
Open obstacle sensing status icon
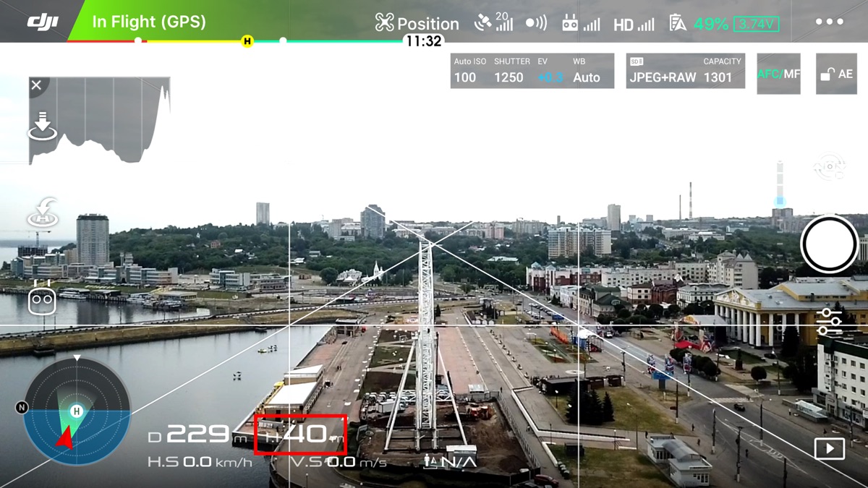536,23
